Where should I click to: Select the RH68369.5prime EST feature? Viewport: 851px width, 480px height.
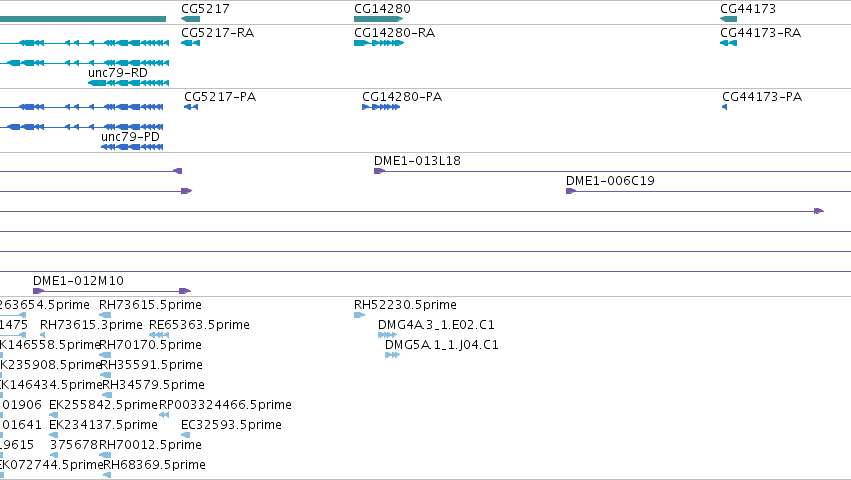tap(107, 475)
